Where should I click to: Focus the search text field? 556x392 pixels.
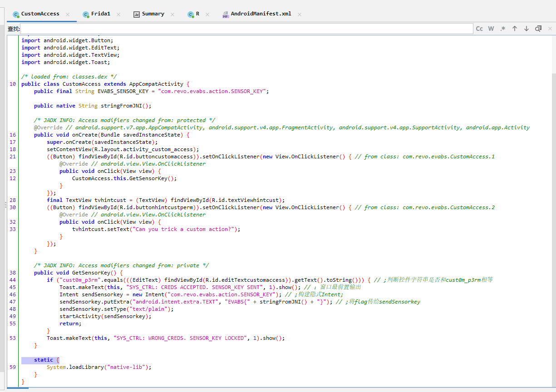click(246, 29)
